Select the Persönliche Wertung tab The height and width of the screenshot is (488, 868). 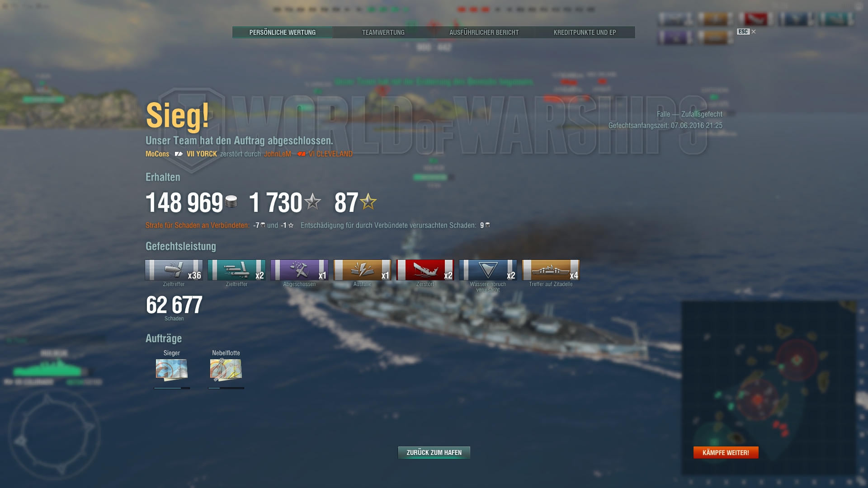click(x=283, y=32)
